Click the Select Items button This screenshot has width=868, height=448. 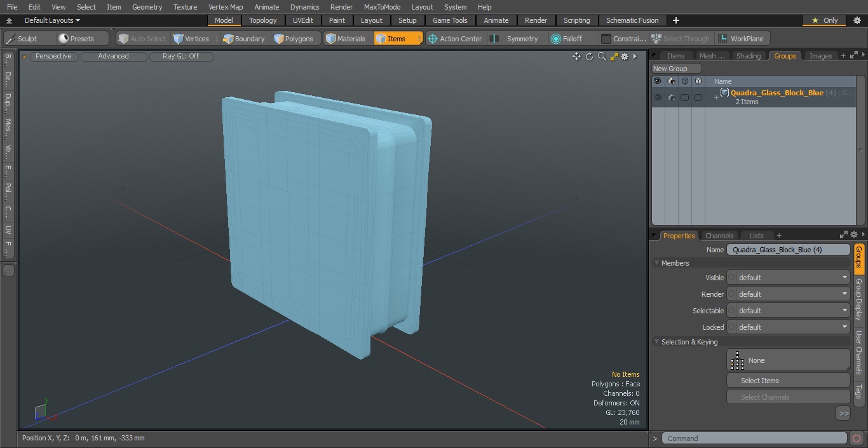pos(788,381)
